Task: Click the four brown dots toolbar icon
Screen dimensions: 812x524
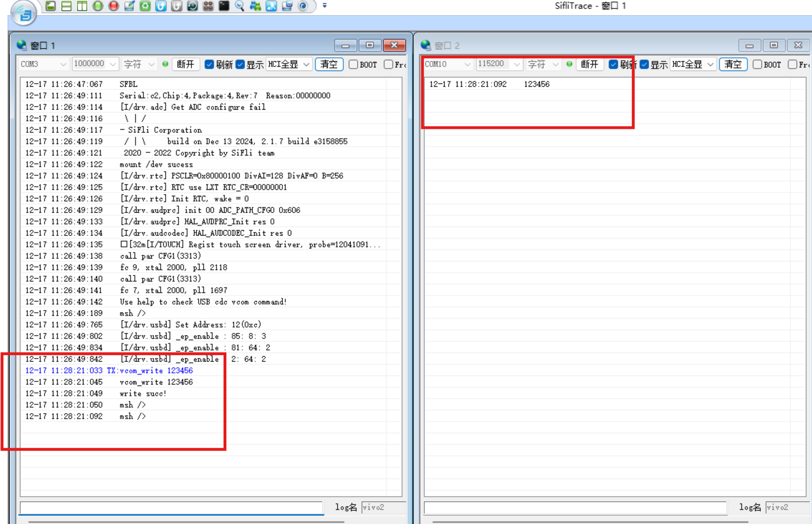Action: coord(208,6)
